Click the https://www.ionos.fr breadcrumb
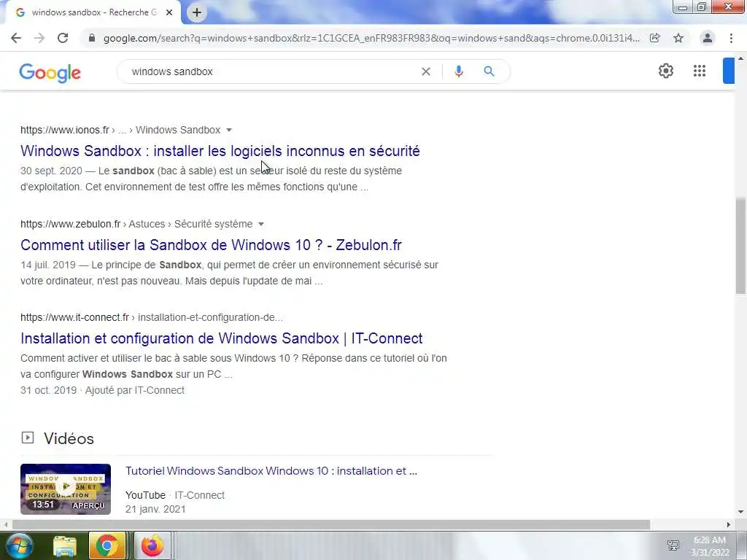Screen dimensions: 747x560 click(x=65, y=130)
